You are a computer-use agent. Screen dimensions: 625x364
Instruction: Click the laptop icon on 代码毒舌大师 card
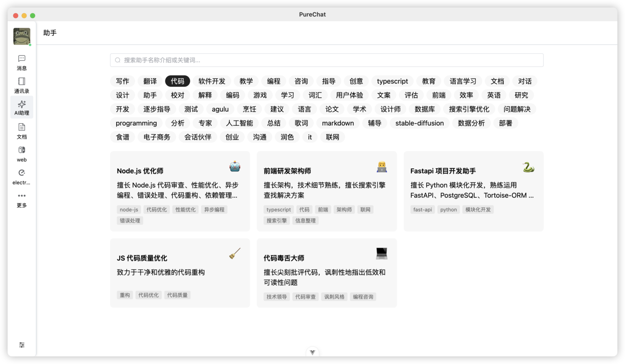(x=382, y=253)
